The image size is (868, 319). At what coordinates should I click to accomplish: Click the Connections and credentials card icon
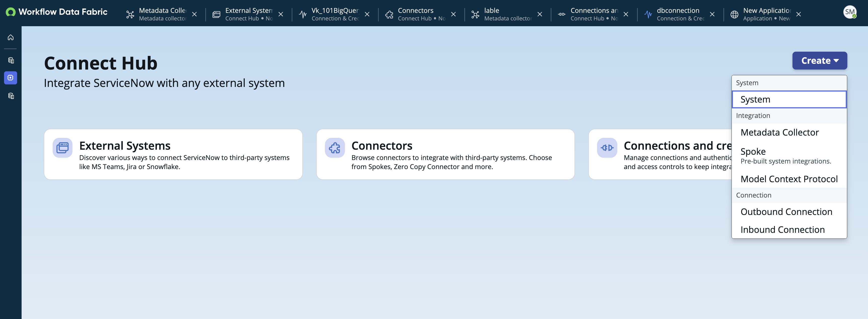pos(607,148)
